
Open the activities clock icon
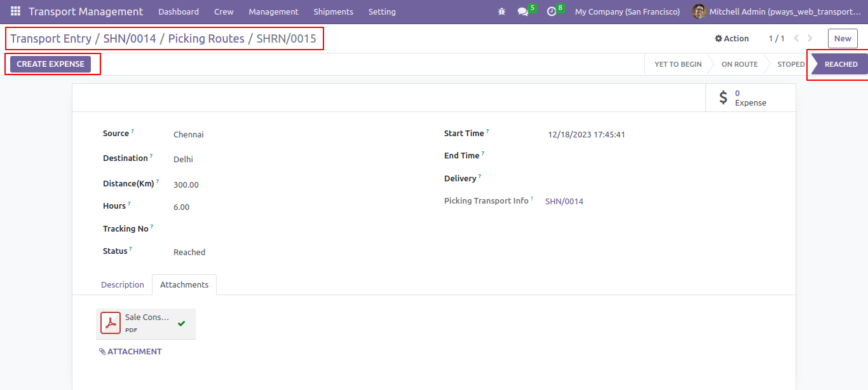[x=552, y=11]
